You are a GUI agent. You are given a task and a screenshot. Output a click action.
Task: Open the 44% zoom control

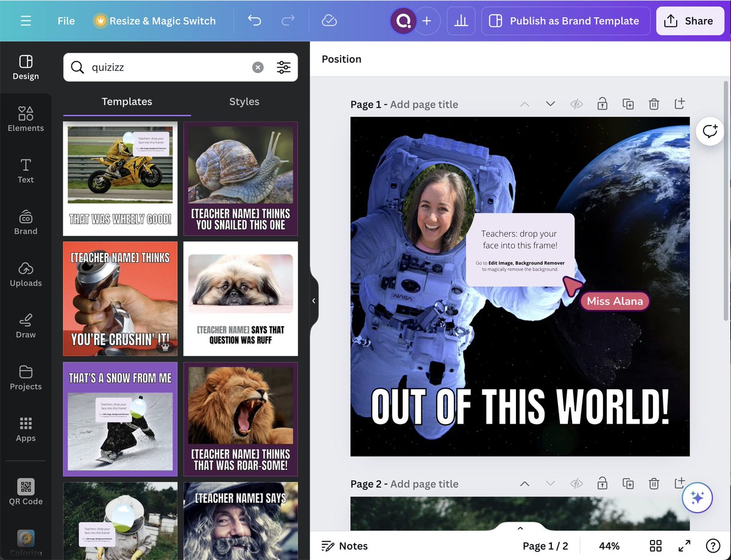click(x=609, y=545)
